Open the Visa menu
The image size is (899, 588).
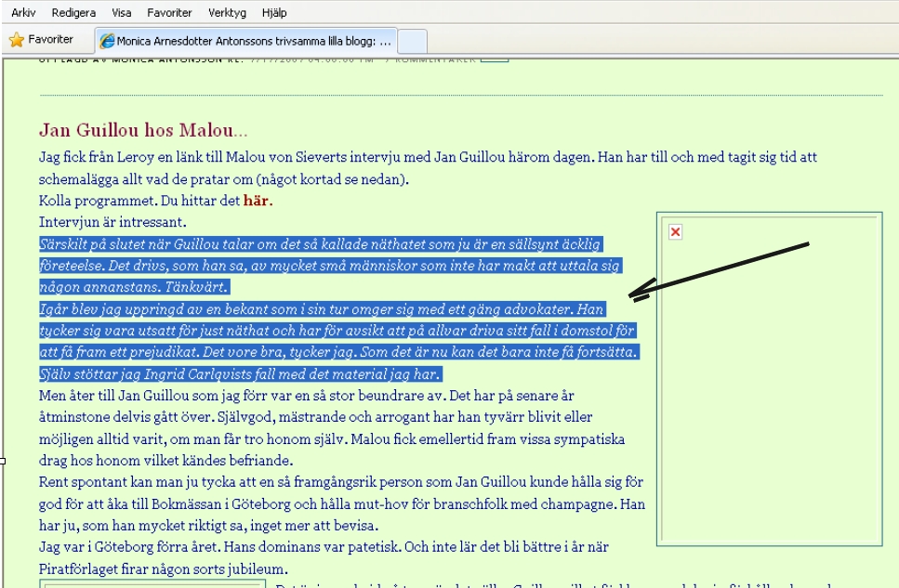(x=121, y=12)
